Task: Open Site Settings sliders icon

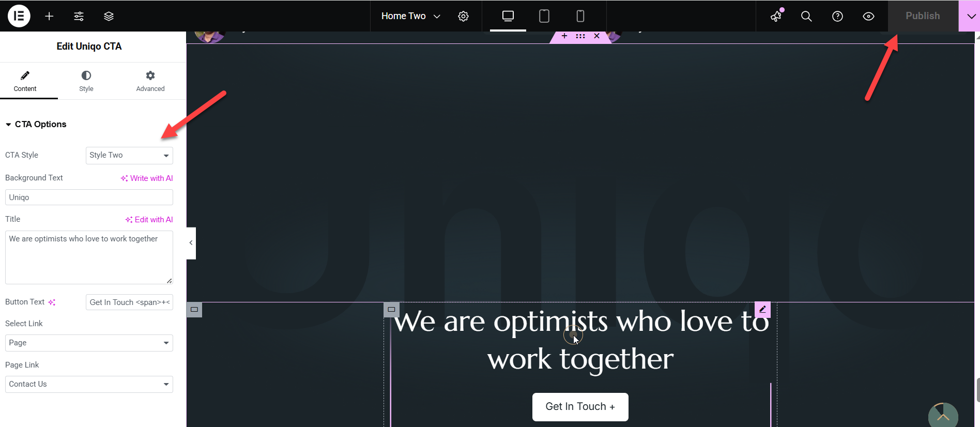Action: [79, 16]
